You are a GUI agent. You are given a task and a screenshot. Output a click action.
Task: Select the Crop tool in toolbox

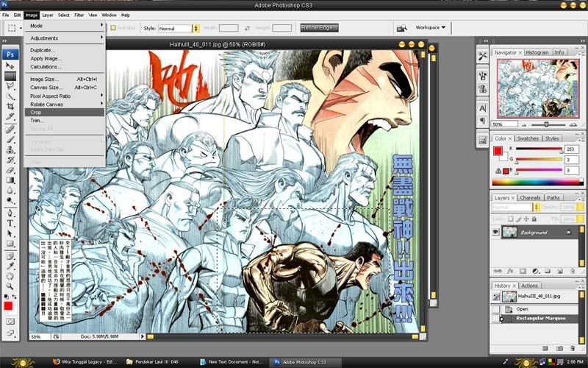(x=10, y=106)
